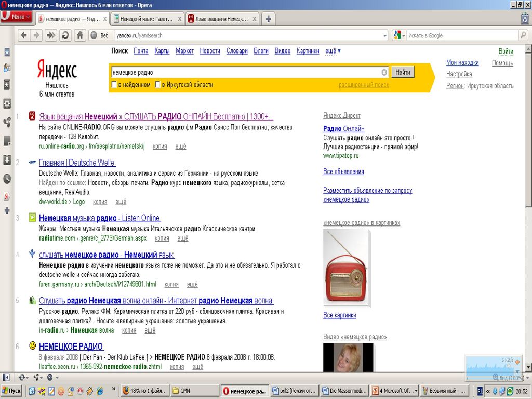This screenshot has height=399, width=532.
Task: Open the Opera 'Меню' dropdown button
Action: (16, 17)
